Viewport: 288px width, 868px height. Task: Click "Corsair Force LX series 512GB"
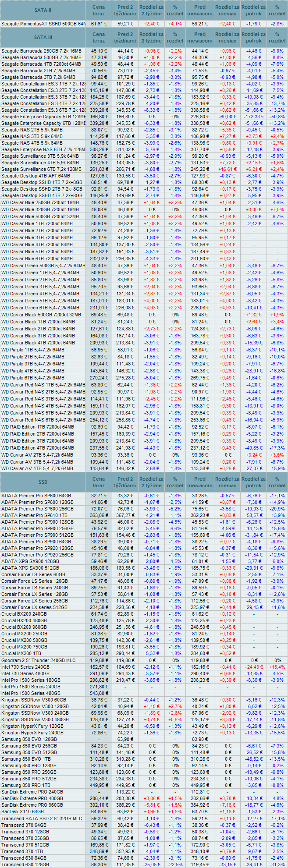(x=34, y=607)
